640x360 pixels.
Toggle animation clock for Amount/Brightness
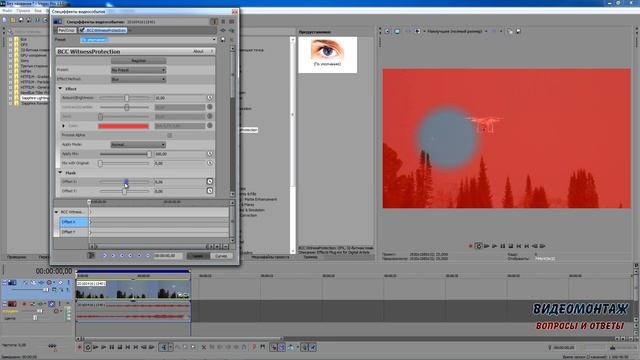[209, 98]
